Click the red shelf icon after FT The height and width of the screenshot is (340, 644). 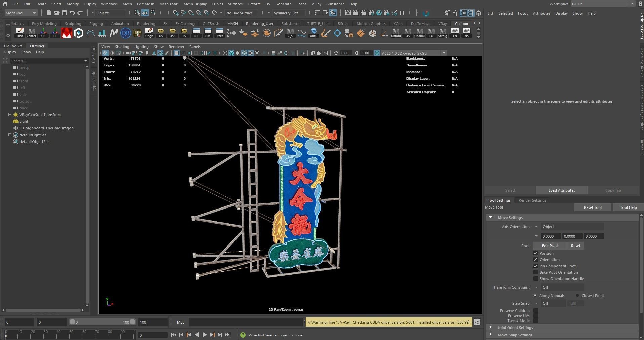(67, 33)
